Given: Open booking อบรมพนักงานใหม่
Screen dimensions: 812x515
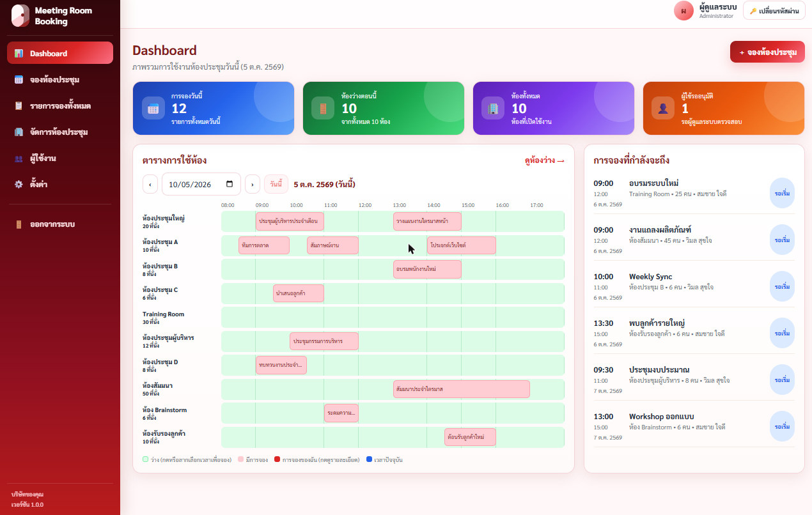Looking at the screenshot, I should 427,269.
